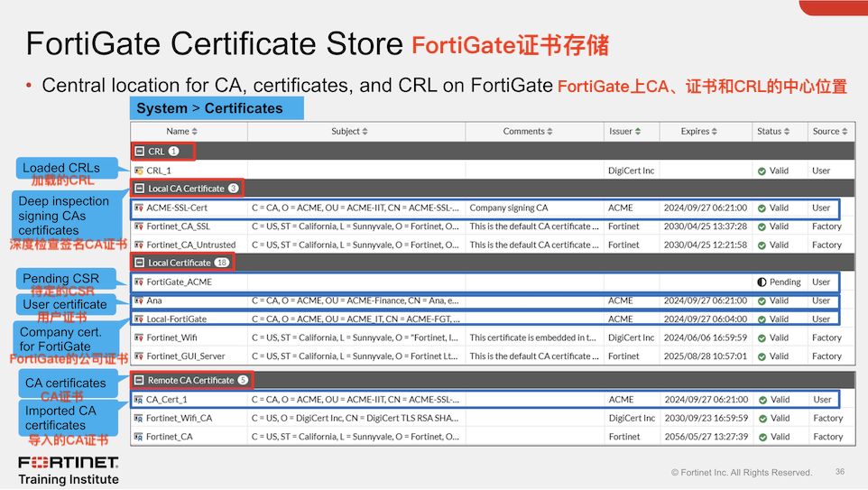Image resolution: width=868 pixels, height=490 pixels.
Task: Click the Fortinet_GUI_Server row comment text
Action: pyautogui.click(x=534, y=356)
